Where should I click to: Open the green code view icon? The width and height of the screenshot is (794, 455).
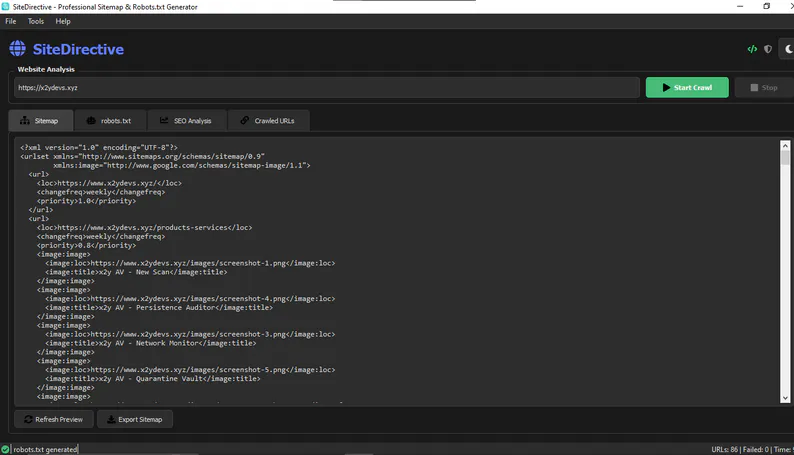tap(752, 49)
